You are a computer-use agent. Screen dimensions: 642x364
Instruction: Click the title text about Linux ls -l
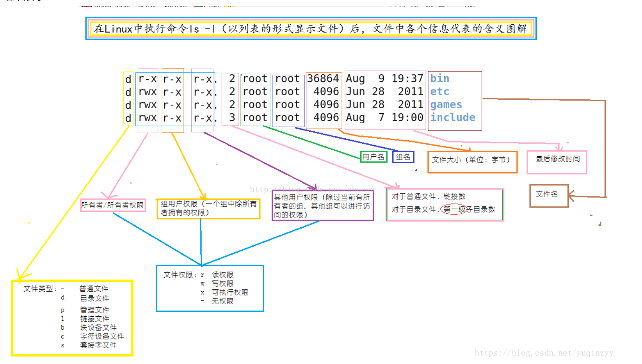[311, 29]
